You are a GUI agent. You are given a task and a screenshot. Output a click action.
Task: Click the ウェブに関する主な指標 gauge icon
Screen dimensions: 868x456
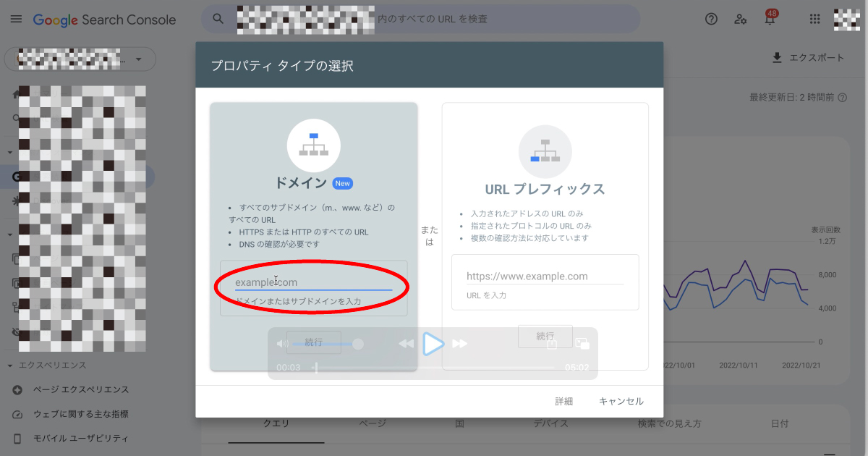tap(17, 414)
